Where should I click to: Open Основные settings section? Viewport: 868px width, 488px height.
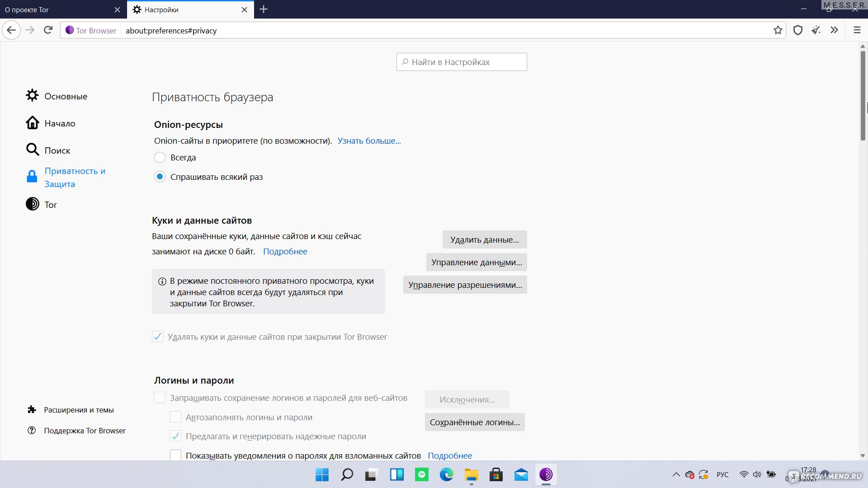pos(66,96)
